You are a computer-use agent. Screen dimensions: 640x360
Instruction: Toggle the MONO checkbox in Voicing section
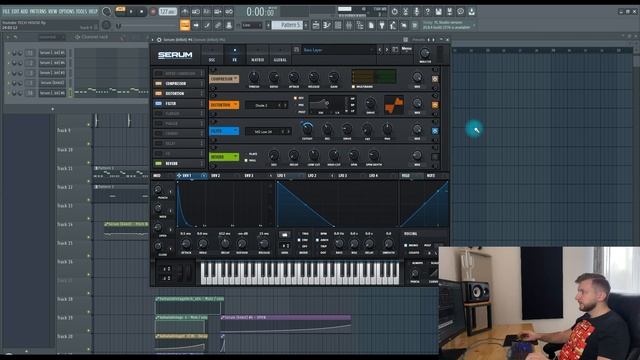click(406, 245)
